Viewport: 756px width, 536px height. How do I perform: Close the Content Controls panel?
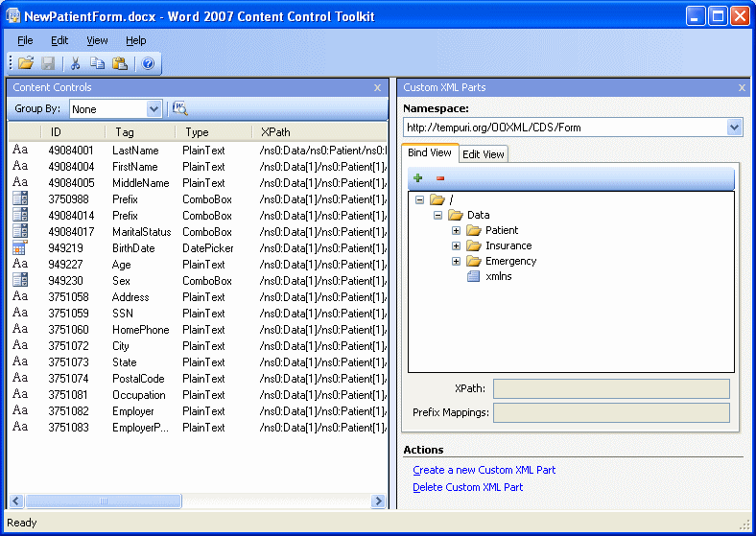[x=377, y=87]
